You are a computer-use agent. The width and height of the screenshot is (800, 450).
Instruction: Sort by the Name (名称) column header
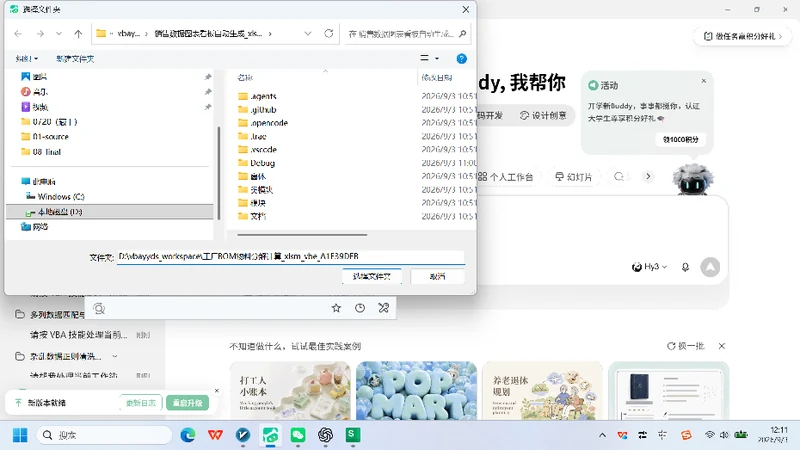click(245, 78)
